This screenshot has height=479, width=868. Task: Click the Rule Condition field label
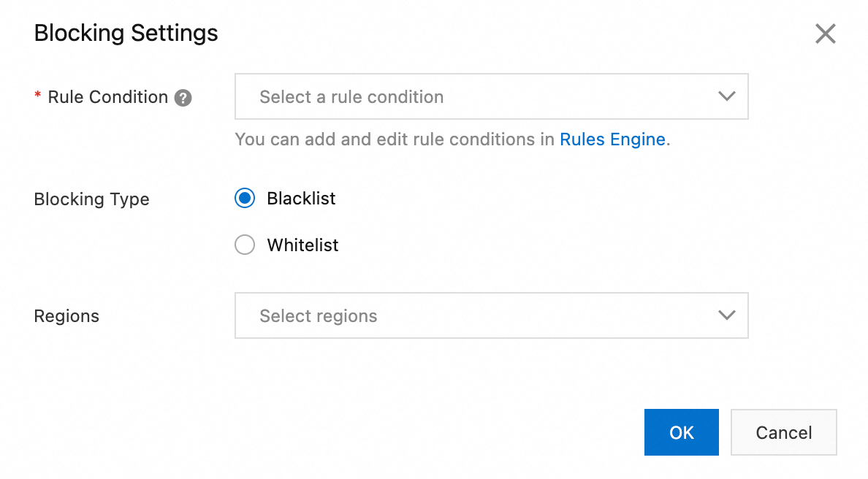pyautogui.click(x=107, y=97)
